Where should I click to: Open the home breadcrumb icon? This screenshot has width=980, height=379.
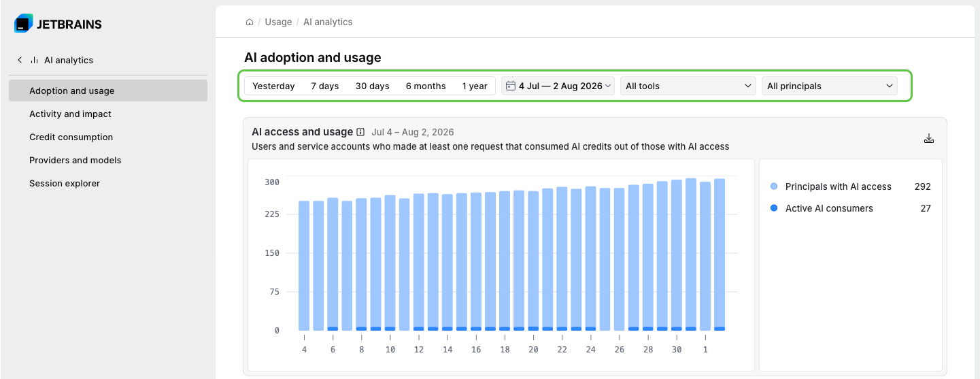(250, 22)
